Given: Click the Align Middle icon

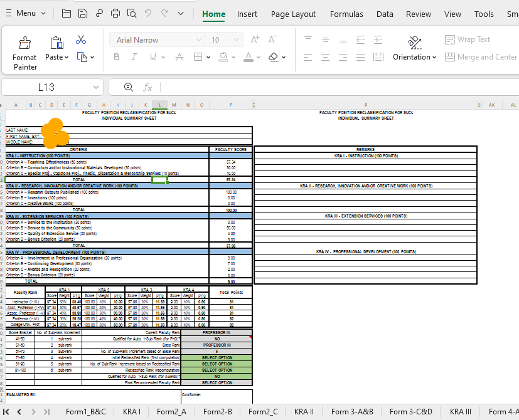Looking at the screenshot, I should (326, 39).
